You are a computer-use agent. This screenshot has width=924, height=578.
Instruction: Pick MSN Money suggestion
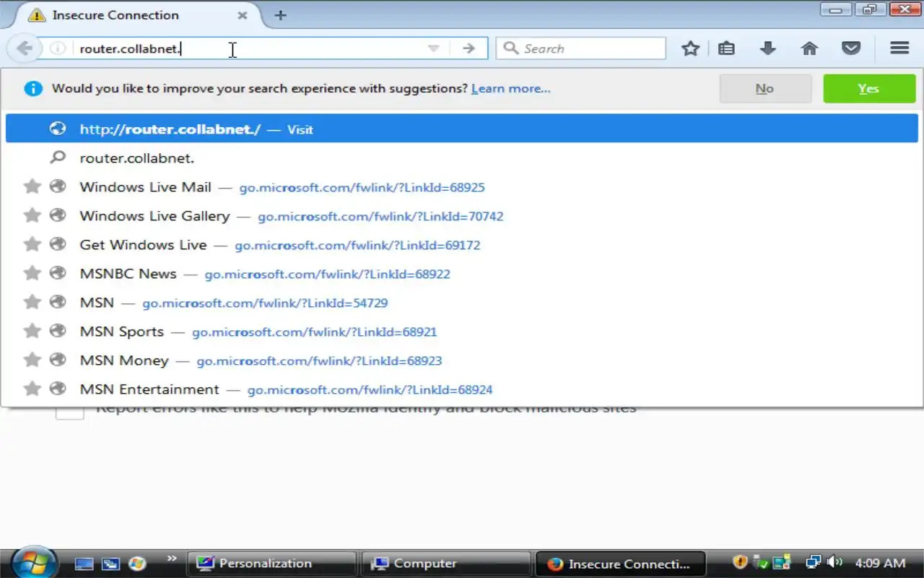click(x=462, y=361)
